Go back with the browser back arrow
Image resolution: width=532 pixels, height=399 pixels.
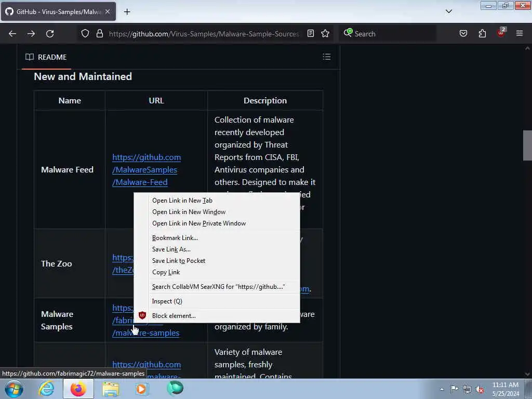[x=12, y=34]
